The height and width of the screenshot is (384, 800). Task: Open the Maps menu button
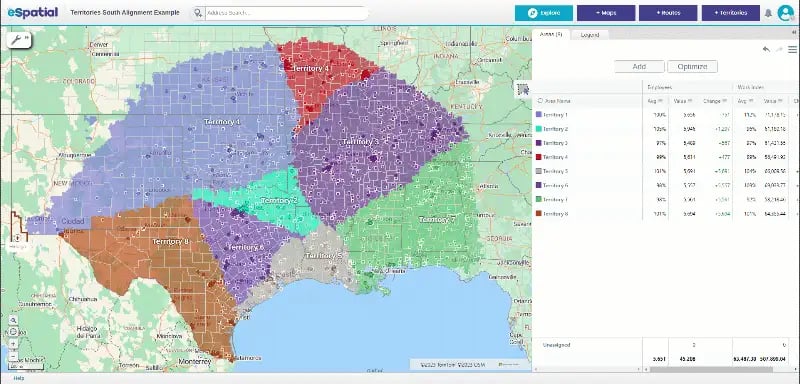(606, 13)
